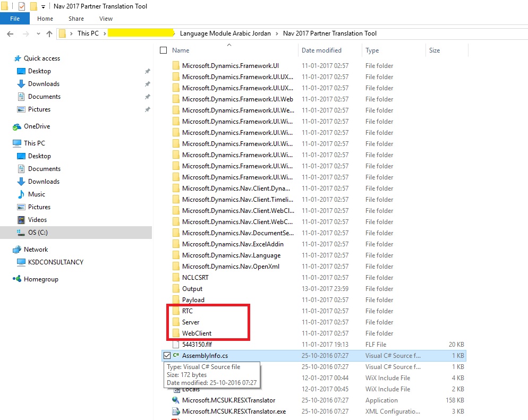528x420 pixels.
Task: Uncheck the AssemblyInfo.cs item checkbox
Action: (x=166, y=355)
